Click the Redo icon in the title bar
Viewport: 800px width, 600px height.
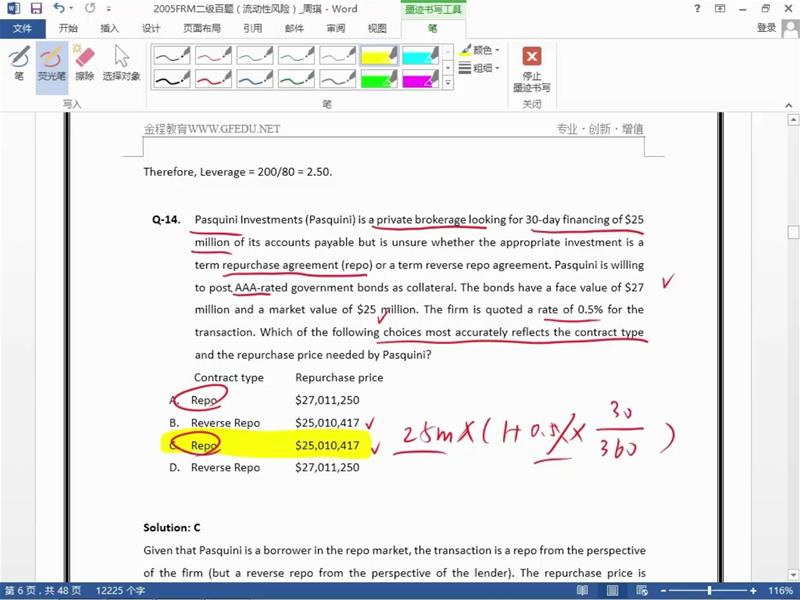tap(90, 9)
